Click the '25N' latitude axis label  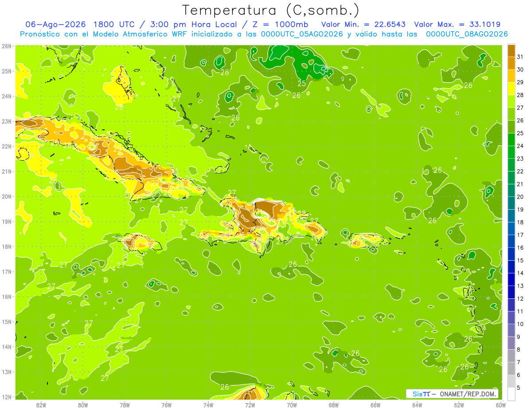point(7,71)
